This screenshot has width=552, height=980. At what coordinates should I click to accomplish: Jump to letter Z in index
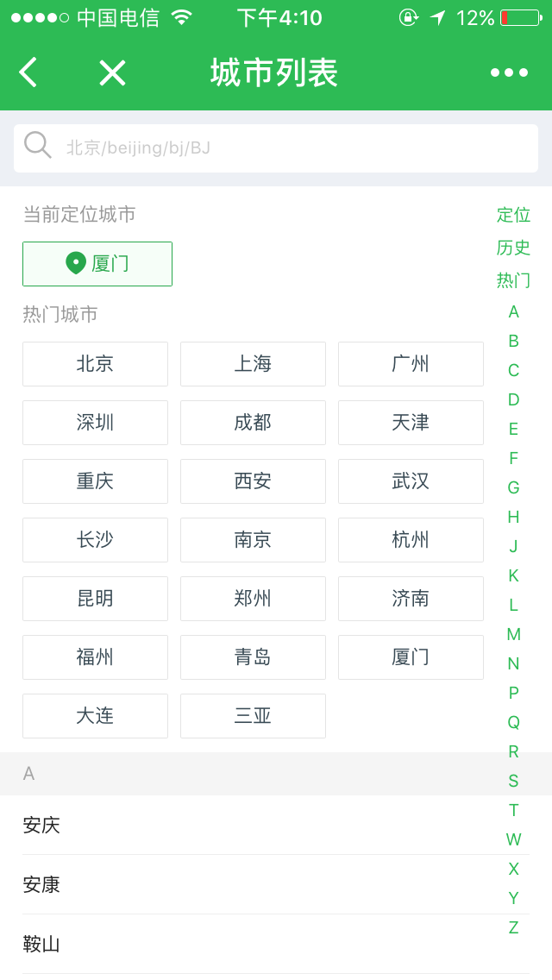coord(513,927)
